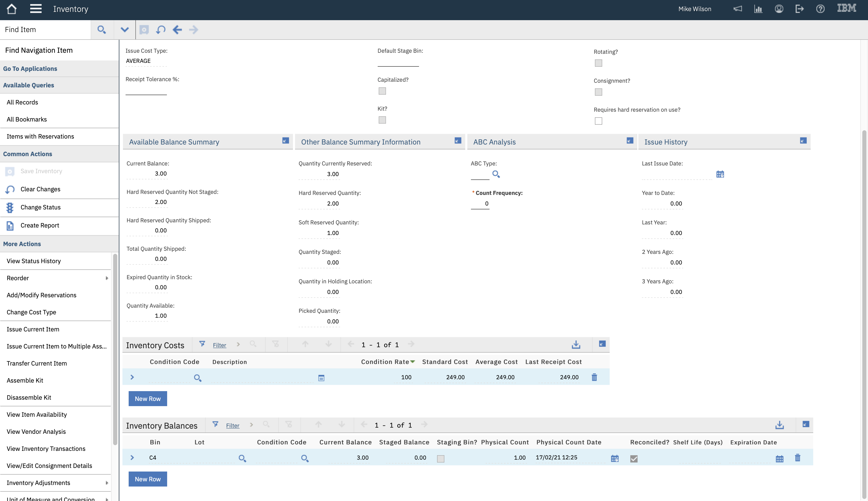The width and height of the screenshot is (868, 501).
Task: Check the Rotating? checkbox
Action: tap(598, 63)
